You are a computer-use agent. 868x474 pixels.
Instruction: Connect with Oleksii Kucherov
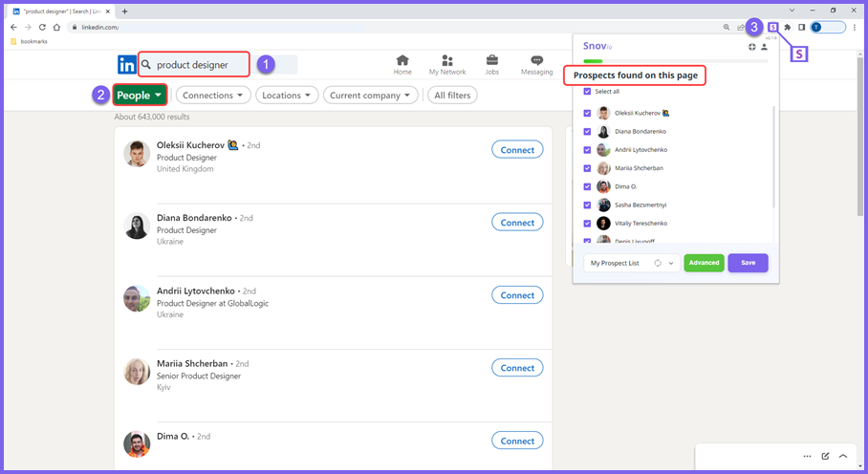tap(517, 150)
